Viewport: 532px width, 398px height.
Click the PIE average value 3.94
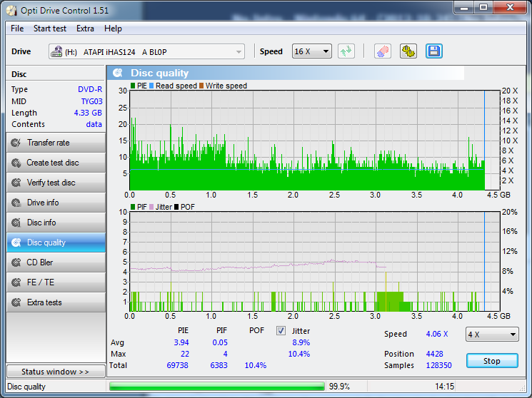pos(181,342)
